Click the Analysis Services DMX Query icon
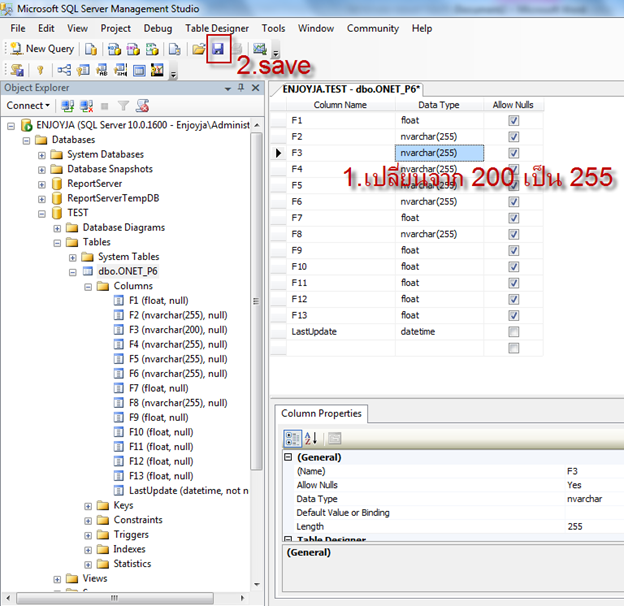 point(133,49)
